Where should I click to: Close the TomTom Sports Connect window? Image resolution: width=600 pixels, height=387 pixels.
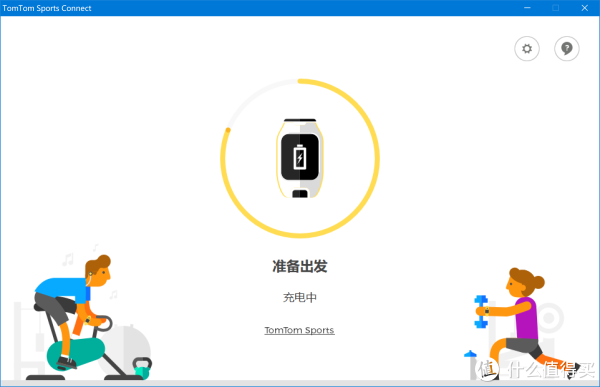[x=585, y=8]
